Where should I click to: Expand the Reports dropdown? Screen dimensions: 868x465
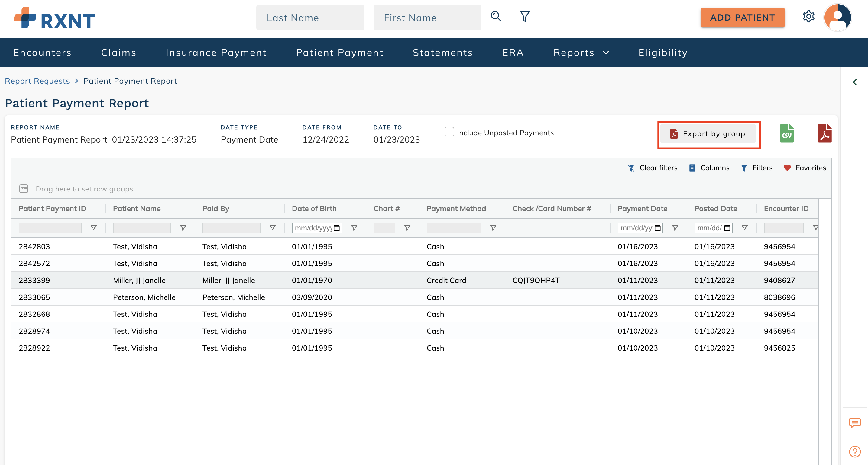point(581,53)
